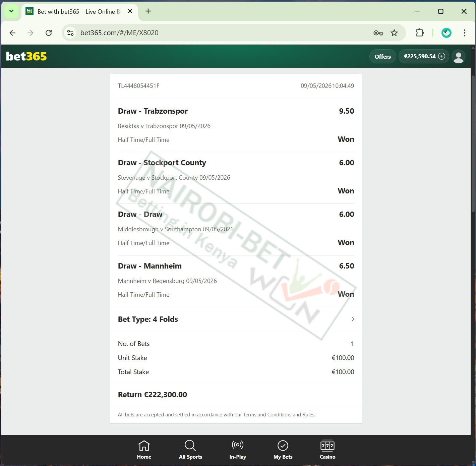The width and height of the screenshot is (476, 466).
Task: Select the Draw - Stockport County selection
Action: pos(162,163)
